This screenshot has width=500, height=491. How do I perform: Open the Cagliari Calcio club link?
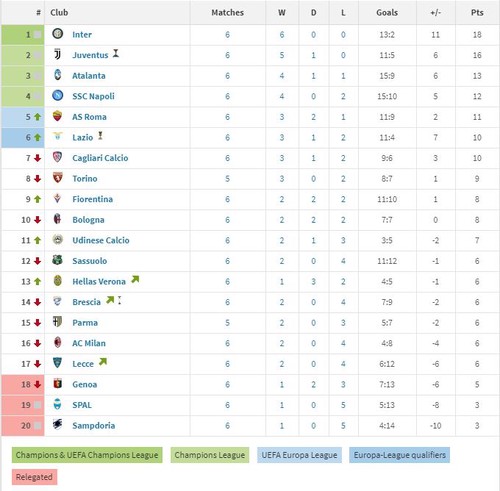100,158
